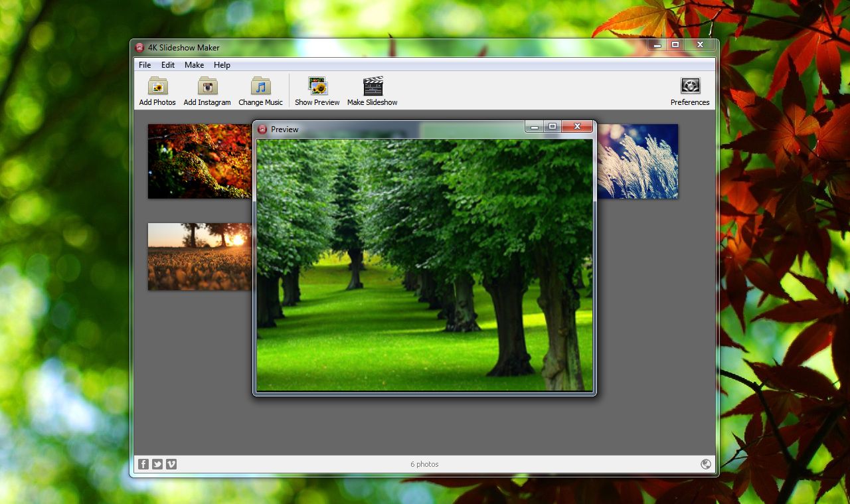Open the Help menu

[x=222, y=65]
